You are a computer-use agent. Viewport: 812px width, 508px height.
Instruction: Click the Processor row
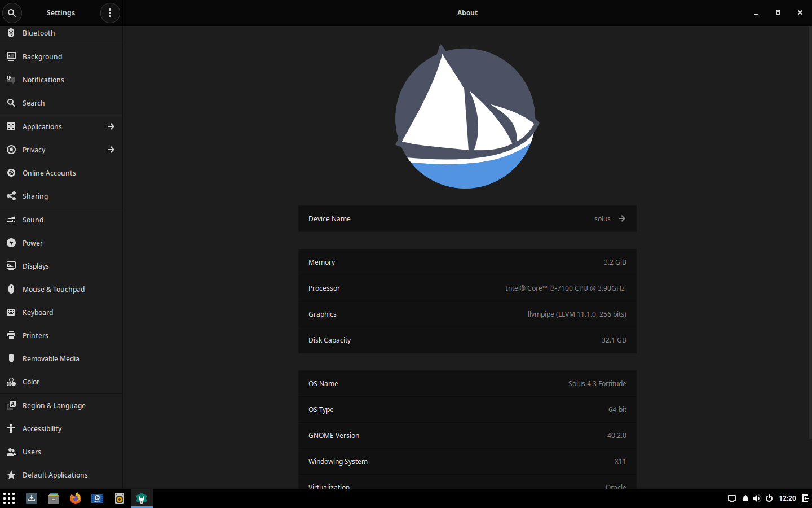tap(467, 288)
